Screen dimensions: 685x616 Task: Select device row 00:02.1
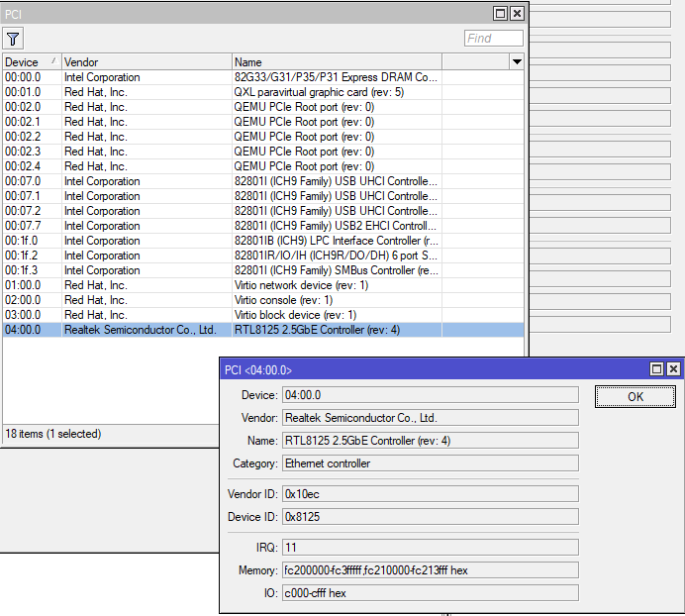pos(263,122)
